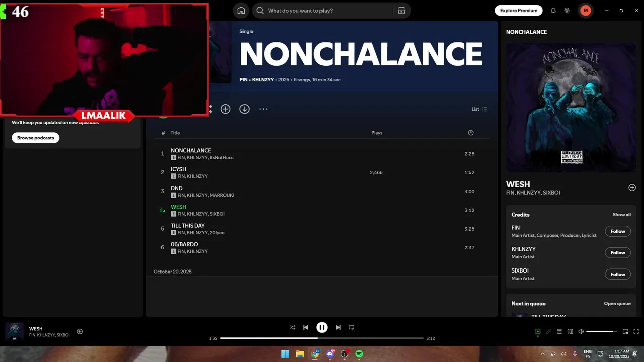Open KHLNZYY artist link in album header

point(263,80)
